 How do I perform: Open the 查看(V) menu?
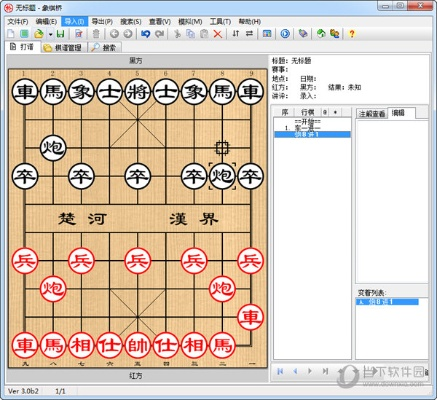[160, 22]
